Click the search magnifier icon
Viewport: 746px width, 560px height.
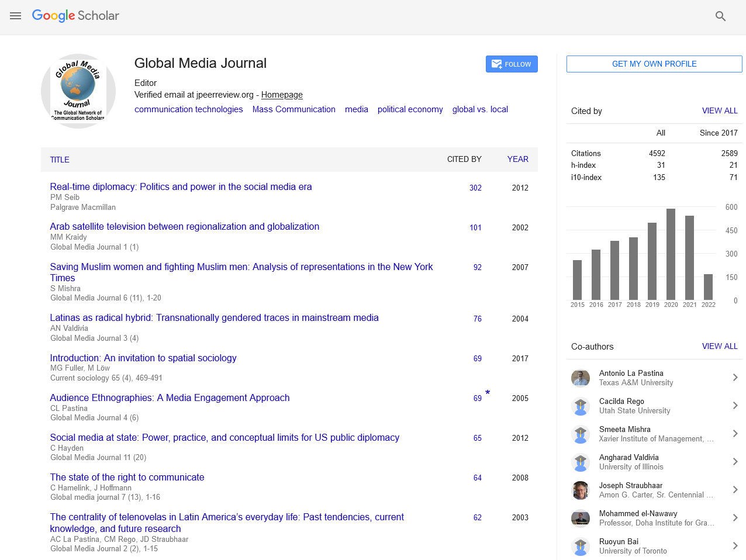point(720,16)
